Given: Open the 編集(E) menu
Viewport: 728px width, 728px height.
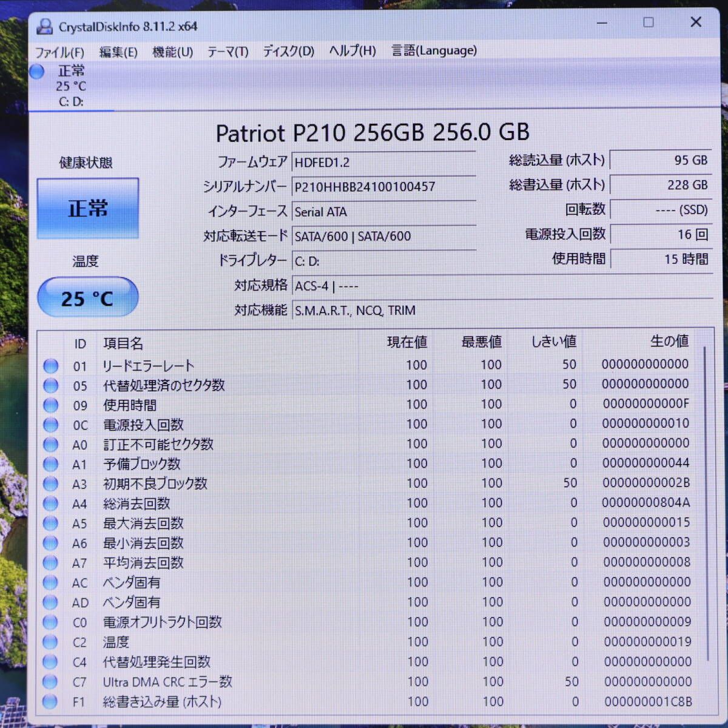Looking at the screenshot, I should pos(118,52).
